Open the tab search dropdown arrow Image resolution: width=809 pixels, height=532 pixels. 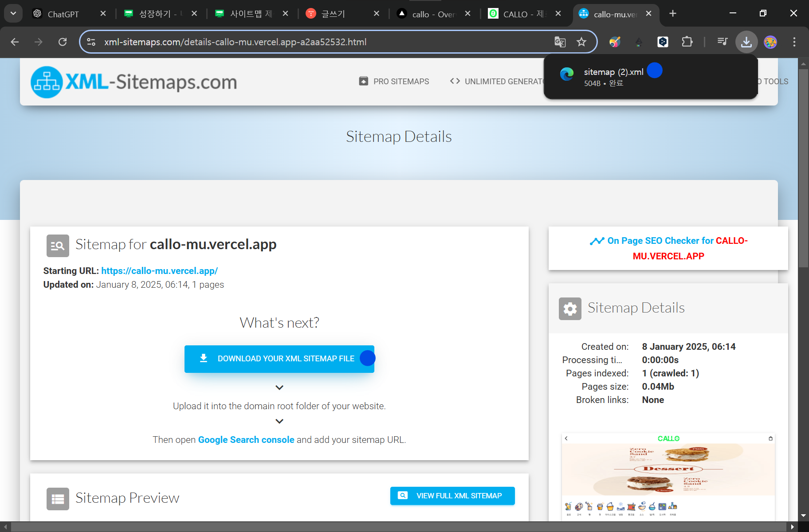13,14
